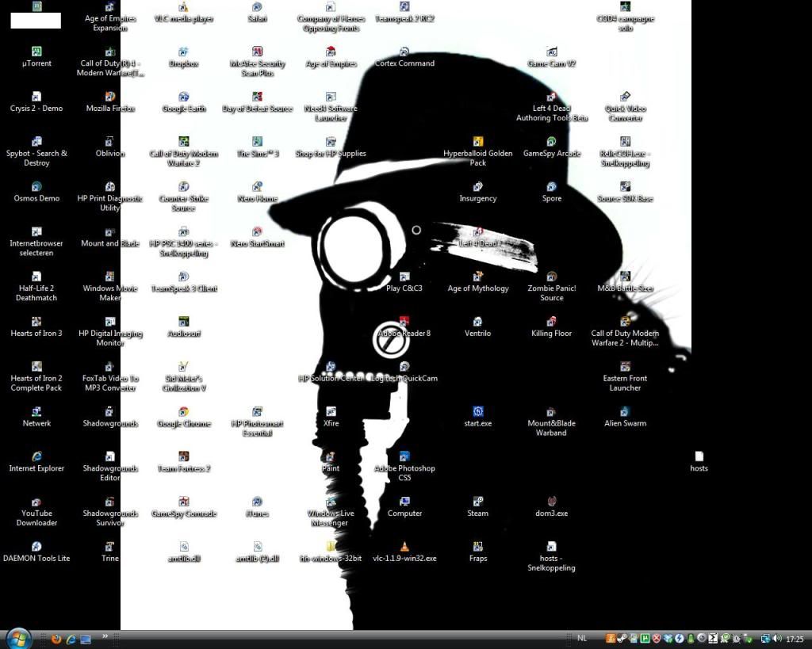Viewport: 812px width, 649px height.
Task: Select the Cortex Command shortcut
Action: [x=404, y=57]
